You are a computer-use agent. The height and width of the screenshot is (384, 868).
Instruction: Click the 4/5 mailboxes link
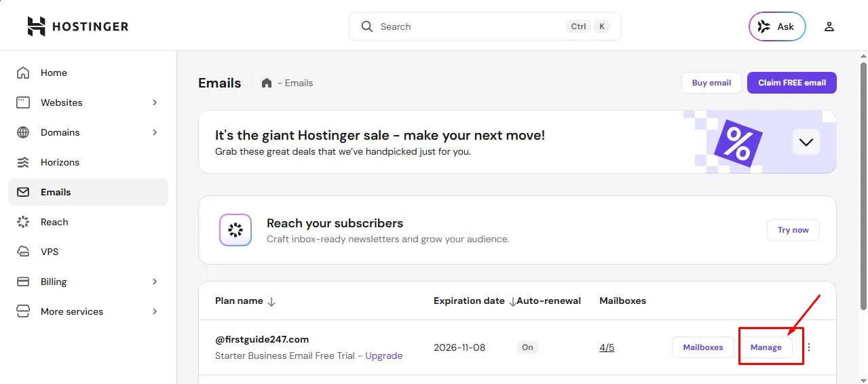607,347
